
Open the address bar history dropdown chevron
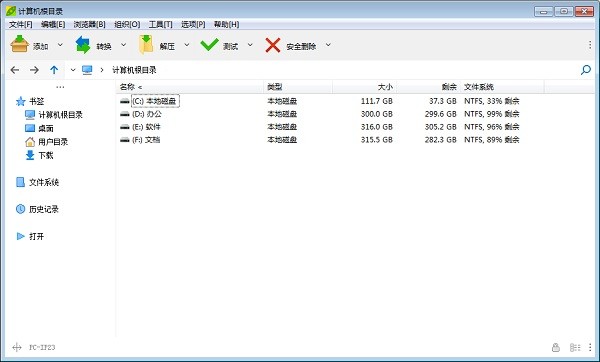[73, 70]
